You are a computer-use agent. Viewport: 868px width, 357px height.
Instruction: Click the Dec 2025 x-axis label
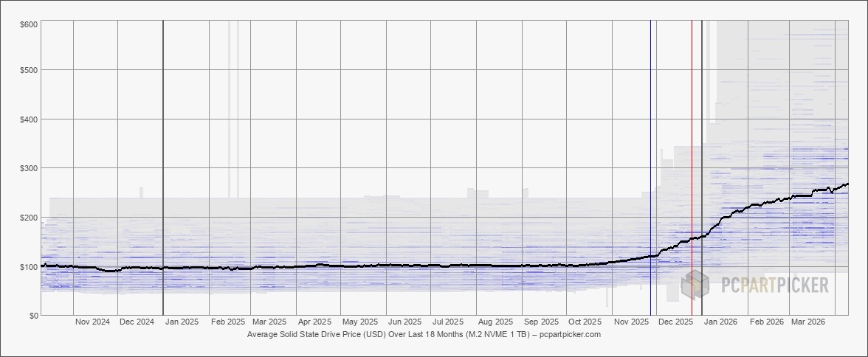[675, 322]
